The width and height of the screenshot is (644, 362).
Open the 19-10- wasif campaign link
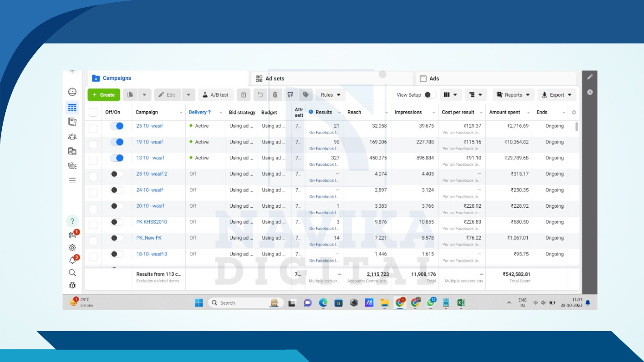[149, 142]
